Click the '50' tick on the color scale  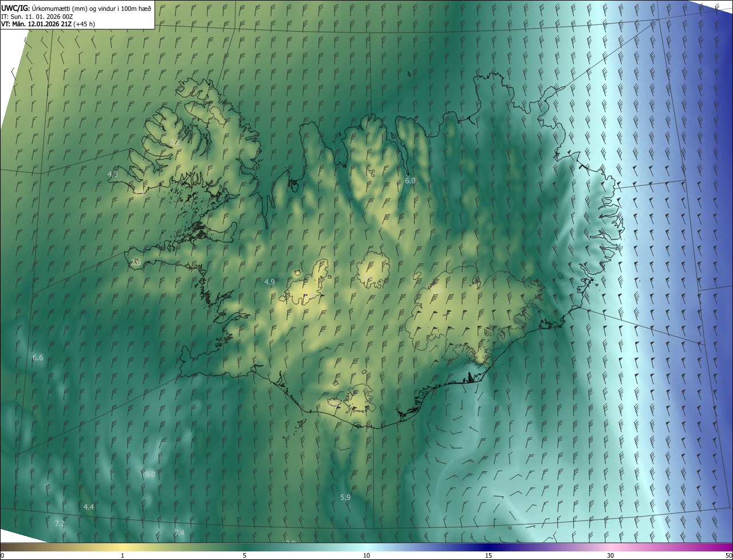(x=728, y=555)
